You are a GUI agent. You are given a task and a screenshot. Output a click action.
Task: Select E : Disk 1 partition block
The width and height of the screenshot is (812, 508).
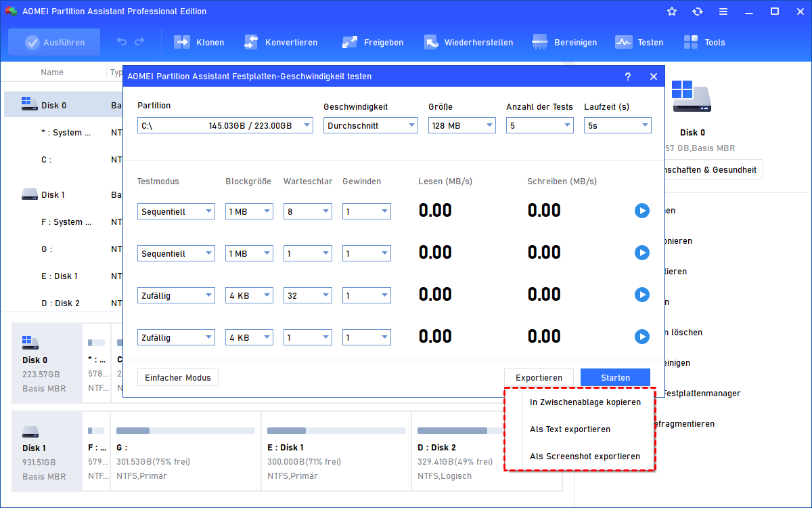click(336, 451)
